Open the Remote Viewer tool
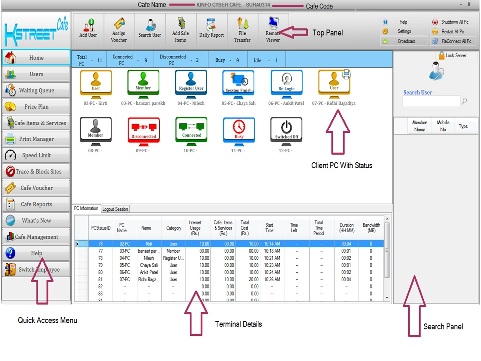The height and width of the screenshot is (361, 481). [273, 29]
